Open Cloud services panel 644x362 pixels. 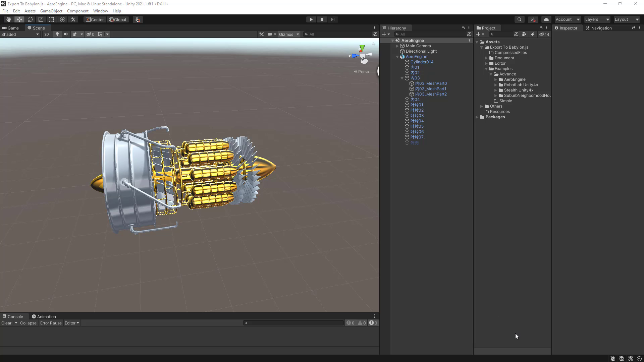[x=546, y=19]
